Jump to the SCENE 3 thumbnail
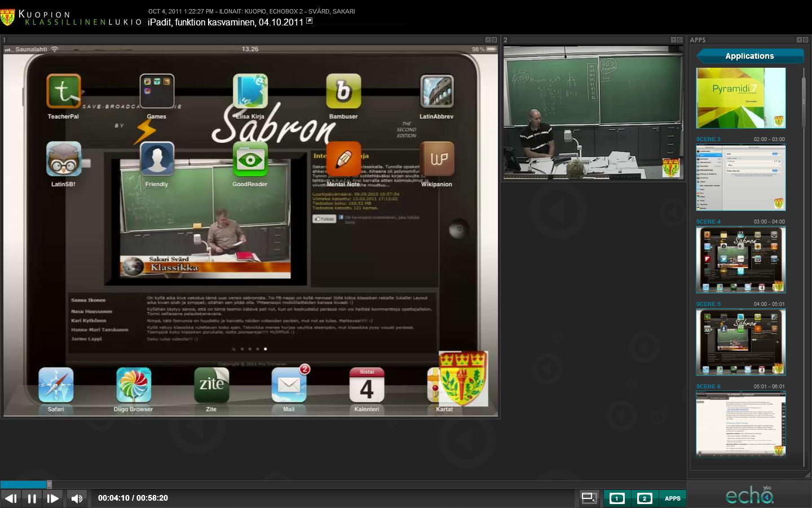 [741, 177]
